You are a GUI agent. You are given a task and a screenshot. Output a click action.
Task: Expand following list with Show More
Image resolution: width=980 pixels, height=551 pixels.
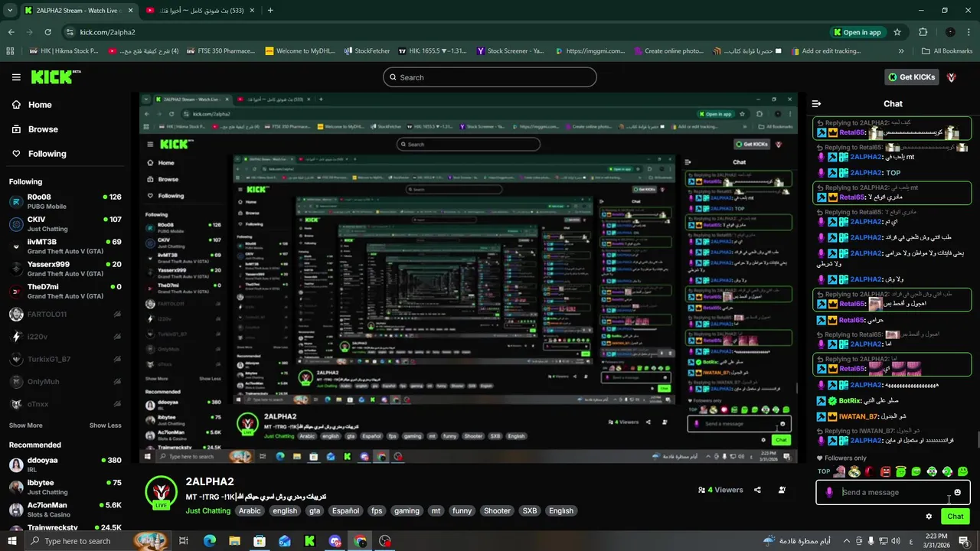pyautogui.click(x=26, y=425)
